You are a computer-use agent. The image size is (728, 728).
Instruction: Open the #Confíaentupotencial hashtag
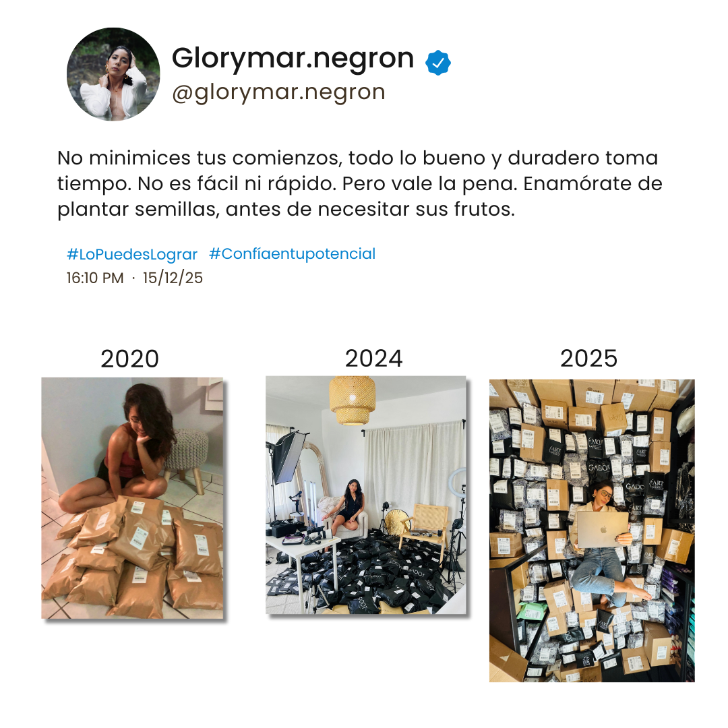point(292,254)
